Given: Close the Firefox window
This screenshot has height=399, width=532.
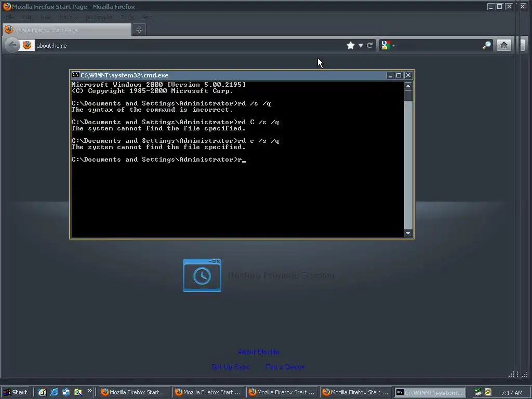Looking at the screenshot, I should pos(509,6).
